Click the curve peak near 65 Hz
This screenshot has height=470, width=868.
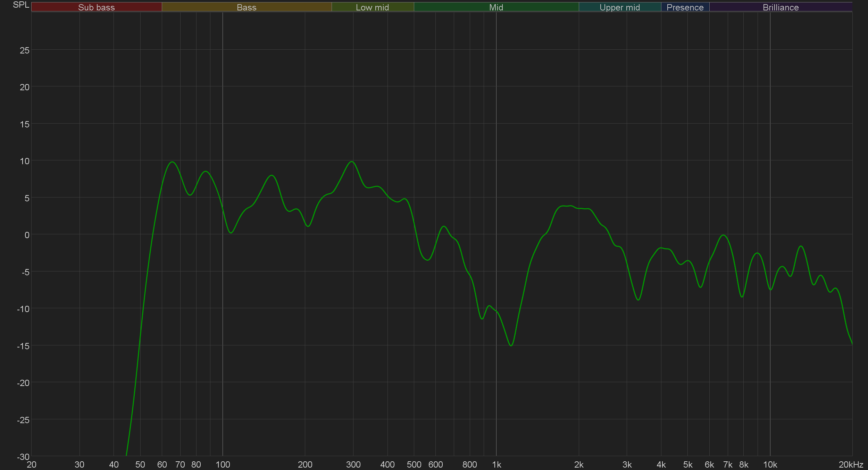[172, 162]
